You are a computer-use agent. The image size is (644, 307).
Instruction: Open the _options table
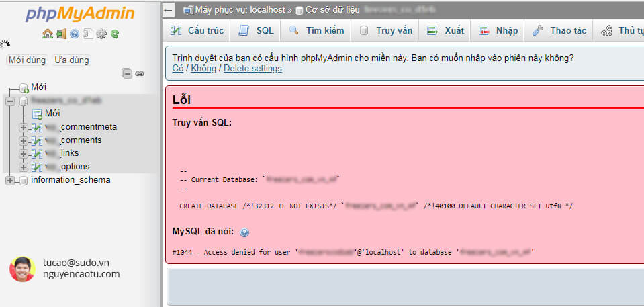[67, 167]
